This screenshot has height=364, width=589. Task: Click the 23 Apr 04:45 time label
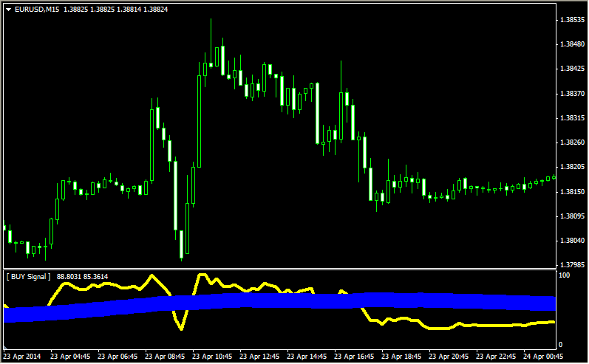click(70, 357)
